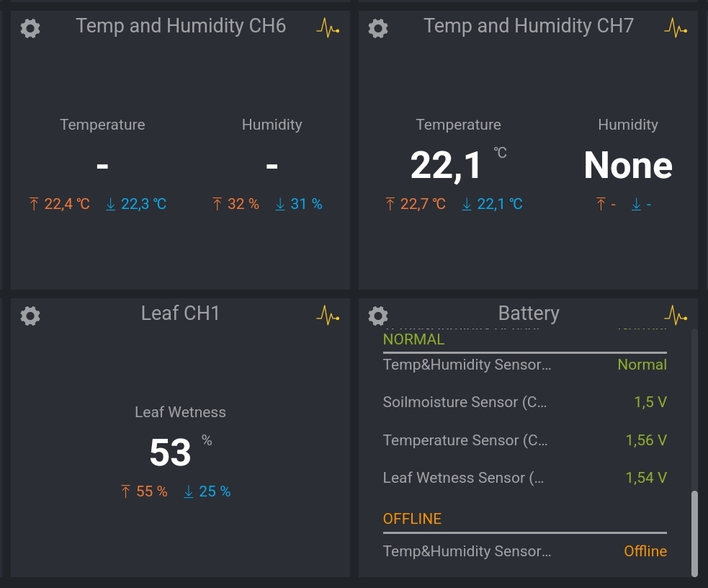Open graph icon for Temp and Humidity CH6

(x=328, y=29)
